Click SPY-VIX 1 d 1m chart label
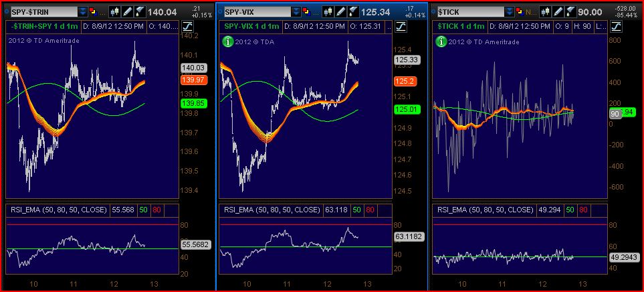The image size is (644, 292). coord(251,27)
